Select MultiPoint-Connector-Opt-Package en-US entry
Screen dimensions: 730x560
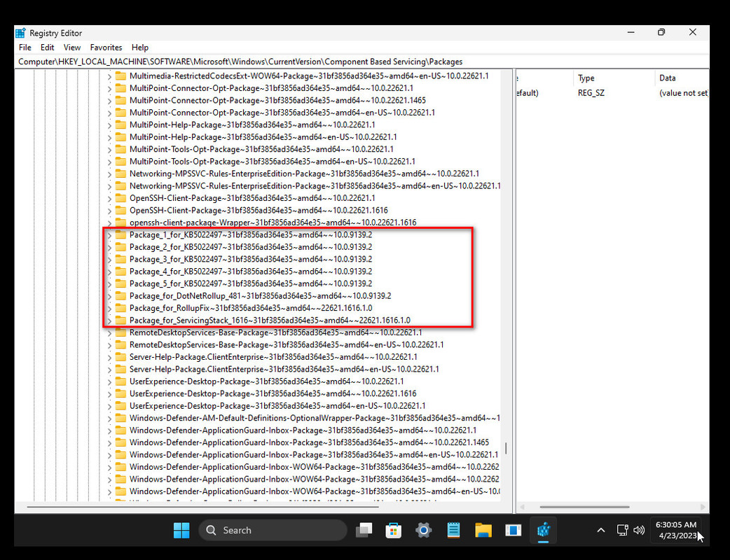[282, 113]
